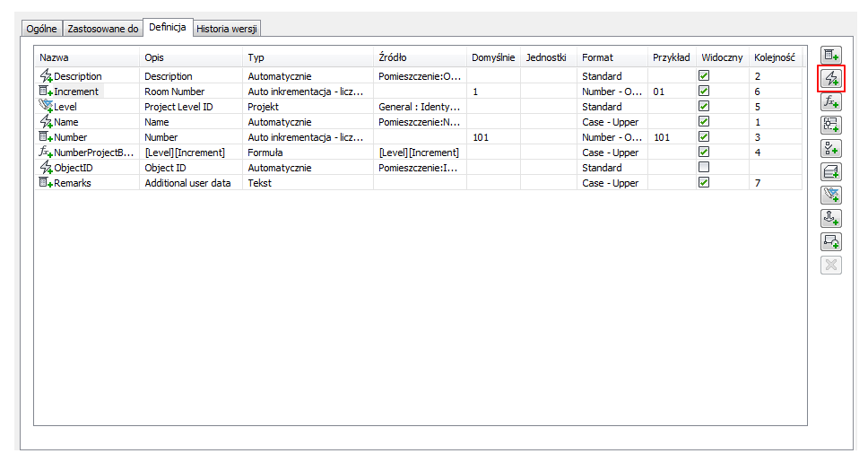Click 'Pomieszczenie:O…' source in Description row

(x=420, y=76)
